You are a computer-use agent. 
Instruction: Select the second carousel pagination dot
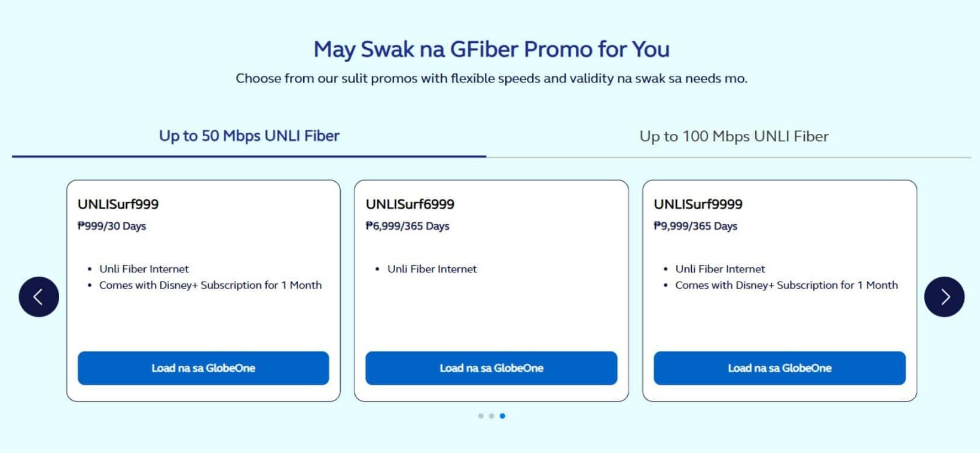pos(491,416)
